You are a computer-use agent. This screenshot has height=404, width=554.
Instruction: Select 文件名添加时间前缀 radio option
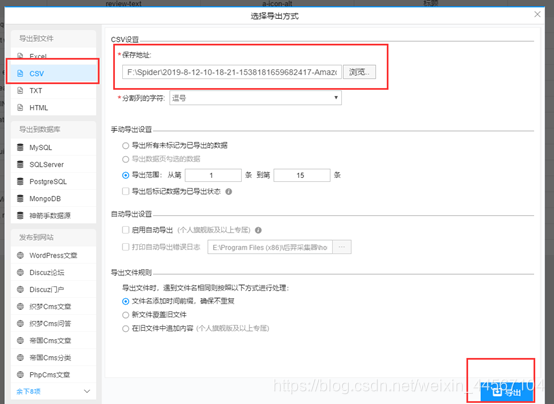pyautogui.click(x=125, y=301)
